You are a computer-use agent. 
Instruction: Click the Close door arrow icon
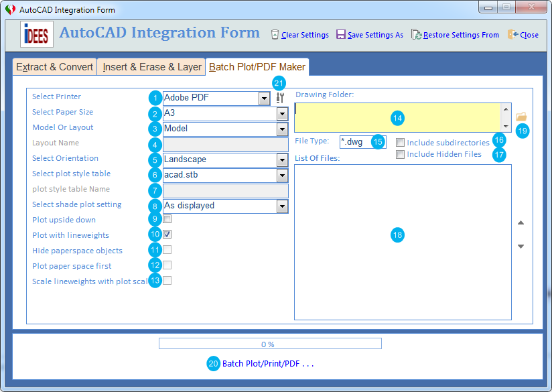(x=513, y=34)
